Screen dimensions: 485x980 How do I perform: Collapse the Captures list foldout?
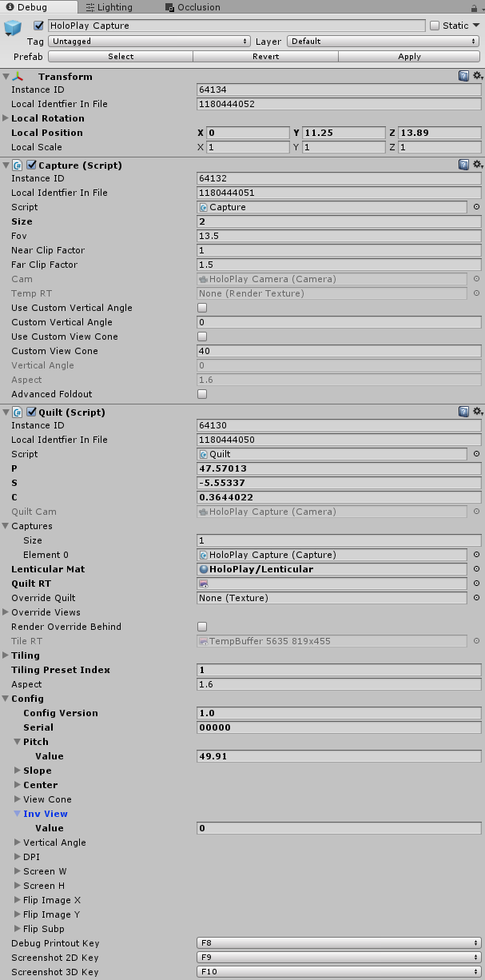pyautogui.click(x=6, y=526)
